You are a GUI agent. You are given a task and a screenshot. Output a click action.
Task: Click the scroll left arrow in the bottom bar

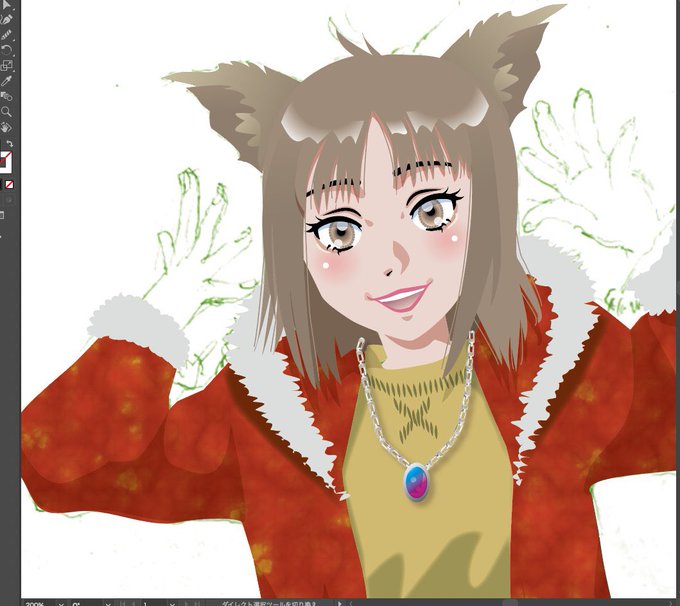click(x=351, y=603)
